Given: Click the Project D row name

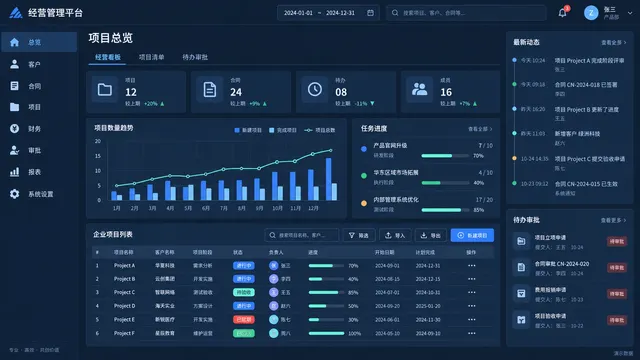Looking at the screenshot, I should [x=124, y=306].
